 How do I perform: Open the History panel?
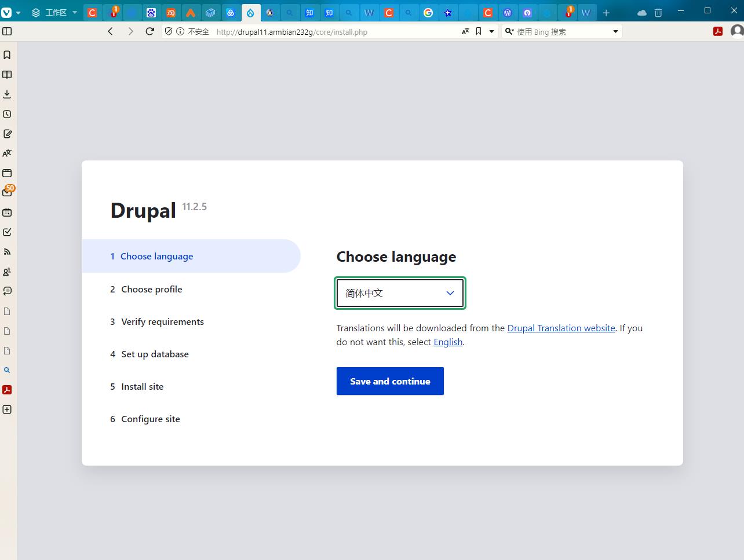click(7, 114)
